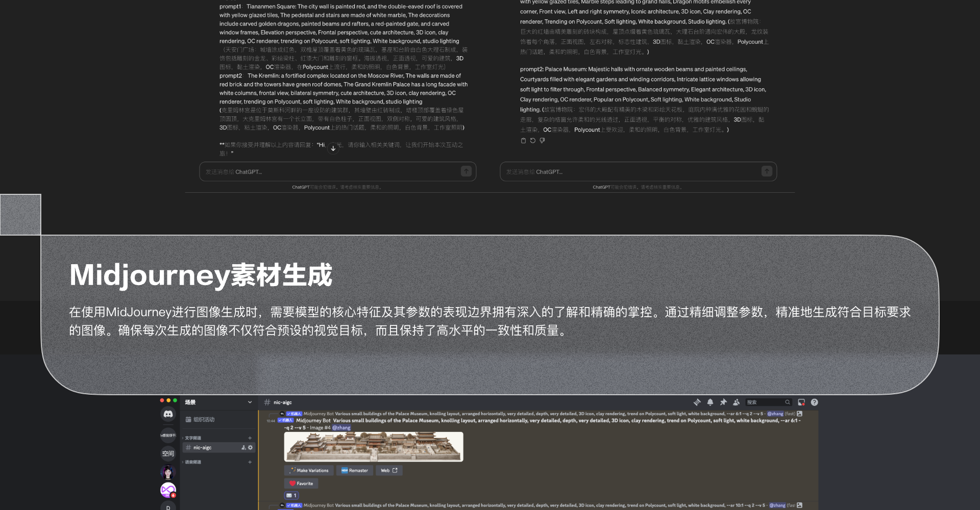Click thumbs-down on right ChatGPT response

(x=542, y=141)
